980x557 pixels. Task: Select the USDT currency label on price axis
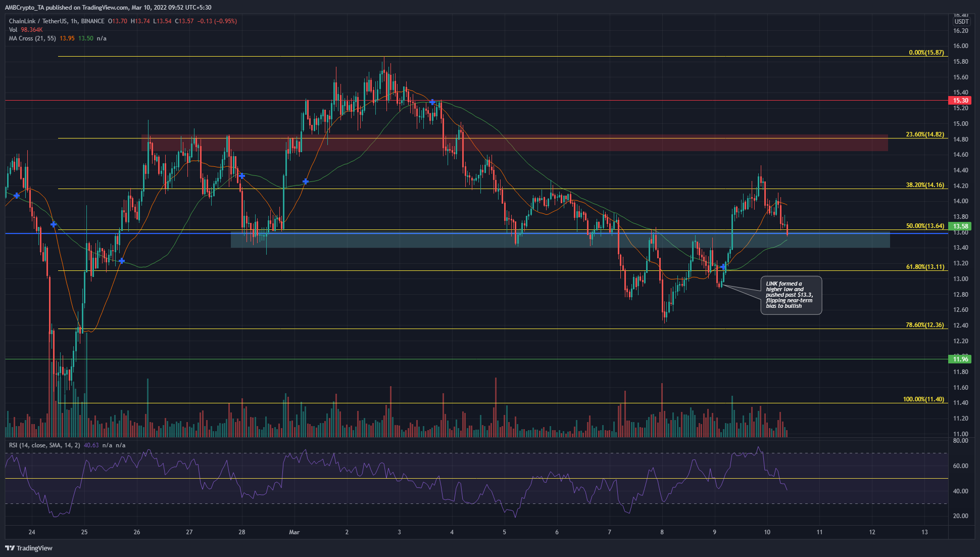click(961, 22)
